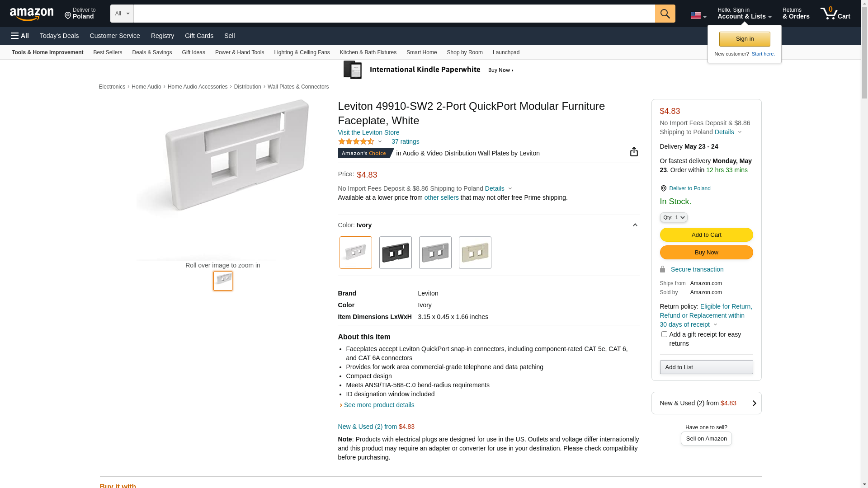Open the Gift Cards menu item
The image size is (868, 488).
199,36
